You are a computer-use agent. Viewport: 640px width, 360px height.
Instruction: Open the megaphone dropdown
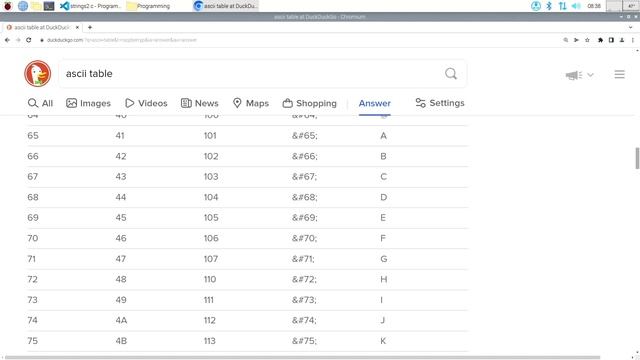pos(579,75)
